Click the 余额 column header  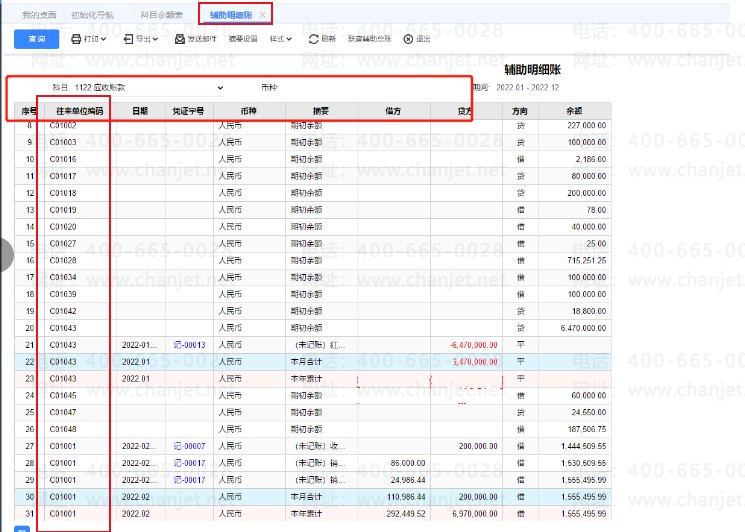574,111
